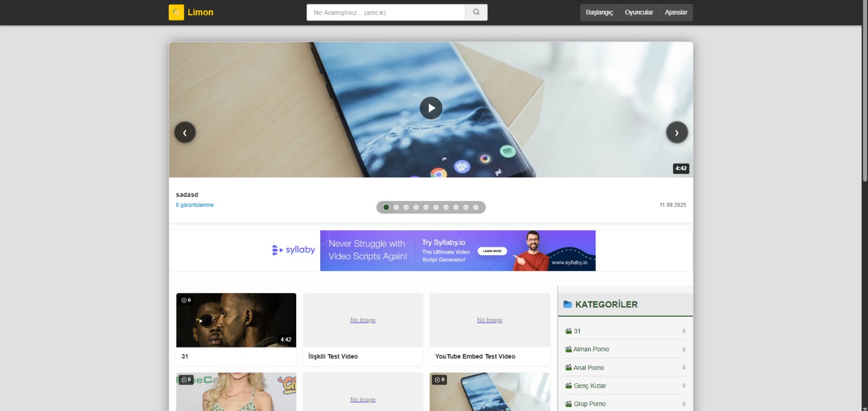Screen dimensions: 868x411
Task: Select the second carousel indicator dot
Action: click(396, 207)
